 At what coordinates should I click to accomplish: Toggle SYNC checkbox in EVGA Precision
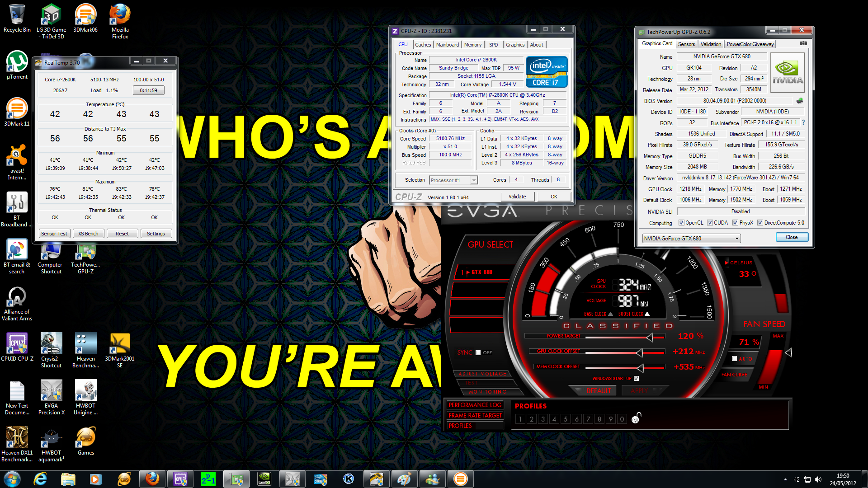pos(478,353)
